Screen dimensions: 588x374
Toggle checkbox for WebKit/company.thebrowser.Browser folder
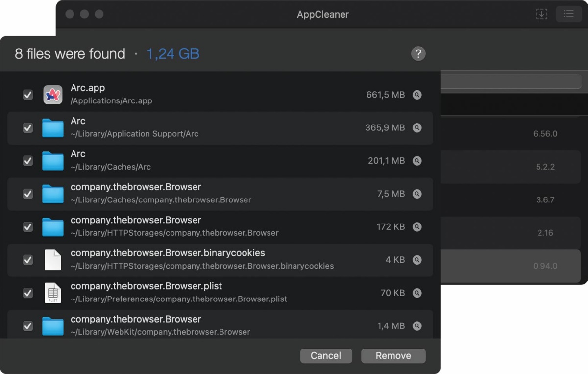click(x=28, y=326)
